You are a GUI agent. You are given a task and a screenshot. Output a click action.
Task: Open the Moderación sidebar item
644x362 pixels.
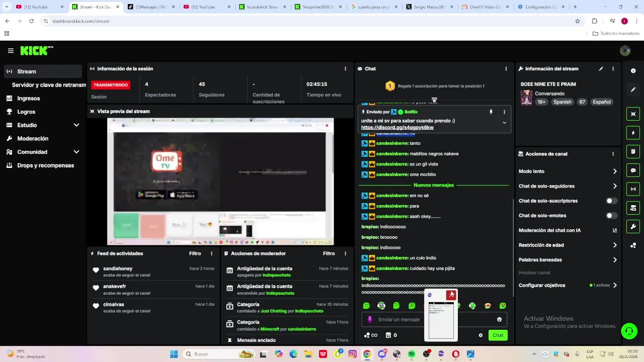(x=43, y=138)
